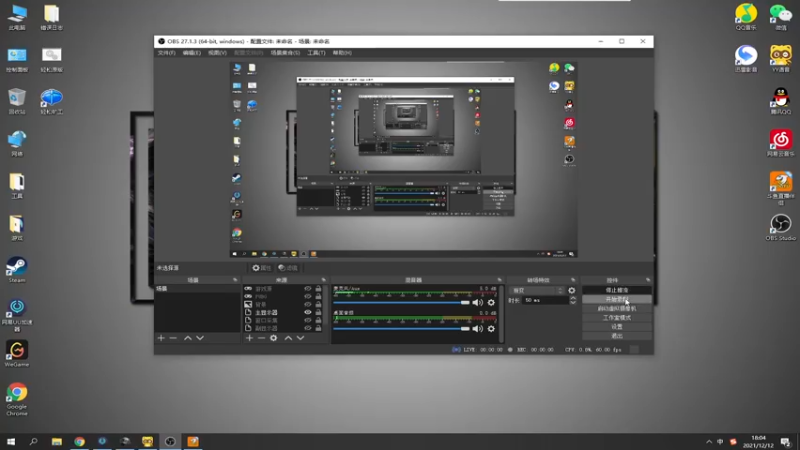Open 场景集合(S) menu

pyautogui.click(x=285, y=53)
